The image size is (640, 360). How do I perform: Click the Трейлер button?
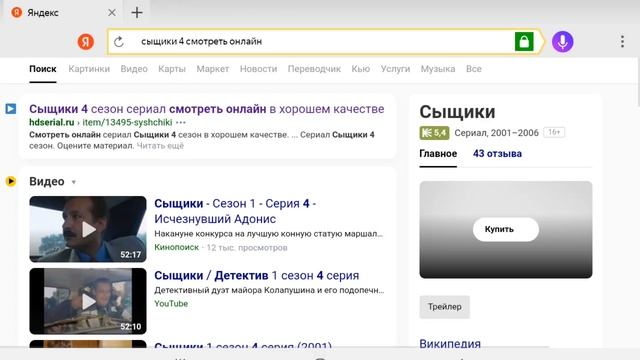pyautogui.click(x=444, y=307)
